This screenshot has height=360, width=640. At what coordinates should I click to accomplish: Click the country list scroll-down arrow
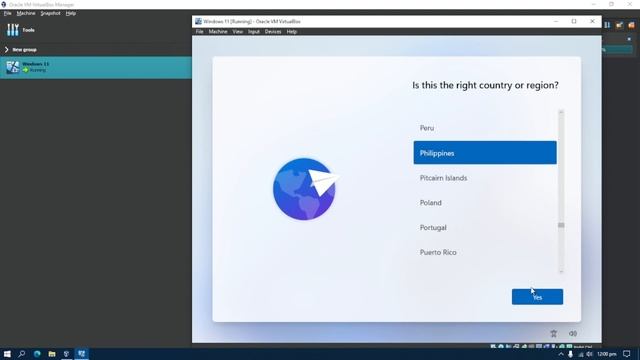(561, 271)
